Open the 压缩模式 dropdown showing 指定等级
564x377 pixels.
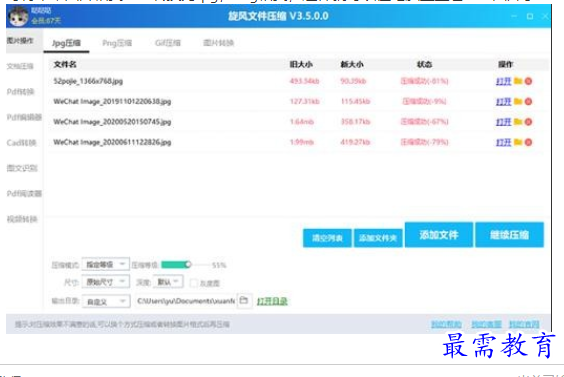pyautogui.click(x=105, y=264)
